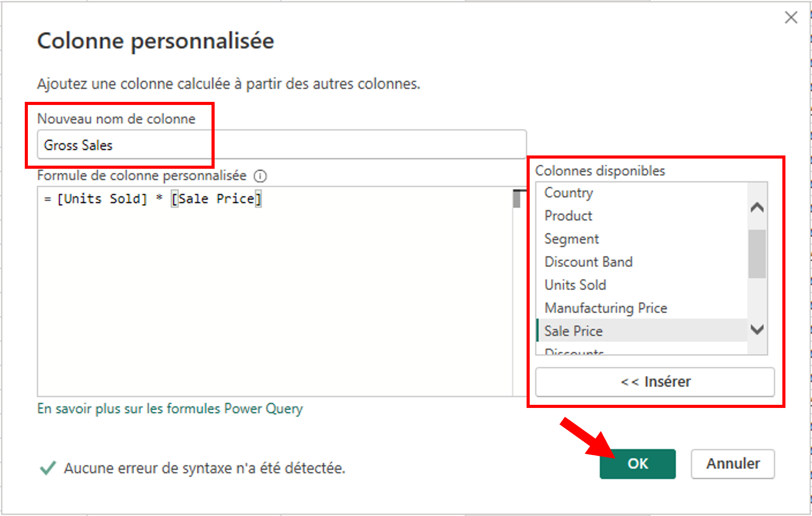Click the columns list scrollbar thumb
812x516 pixels.
pos(757,254)
